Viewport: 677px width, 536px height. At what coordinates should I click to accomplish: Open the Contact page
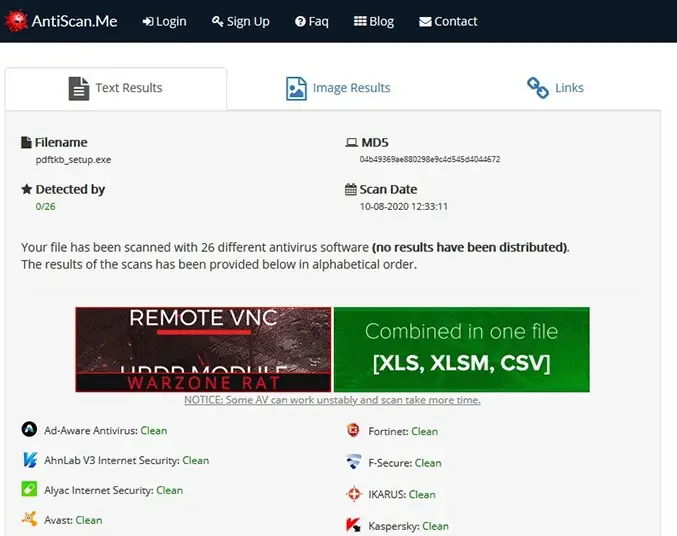pyautogui.click(x=448, y=21)
